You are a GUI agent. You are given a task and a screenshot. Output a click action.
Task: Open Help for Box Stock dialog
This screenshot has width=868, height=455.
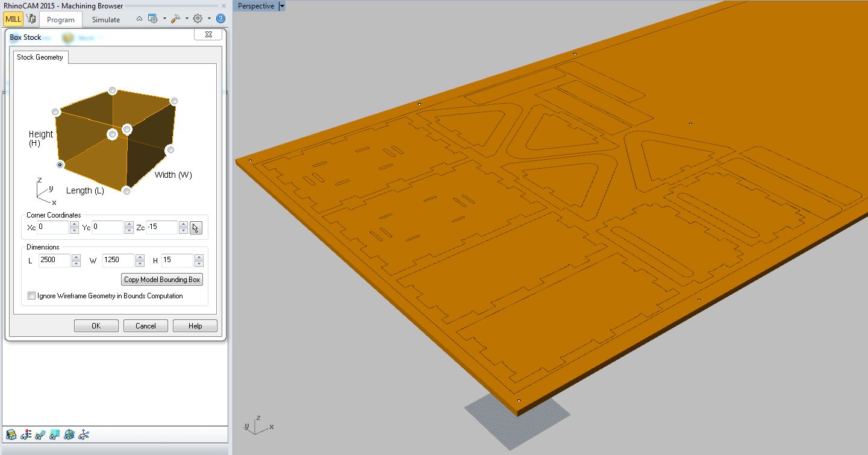[x=195, y=326]
